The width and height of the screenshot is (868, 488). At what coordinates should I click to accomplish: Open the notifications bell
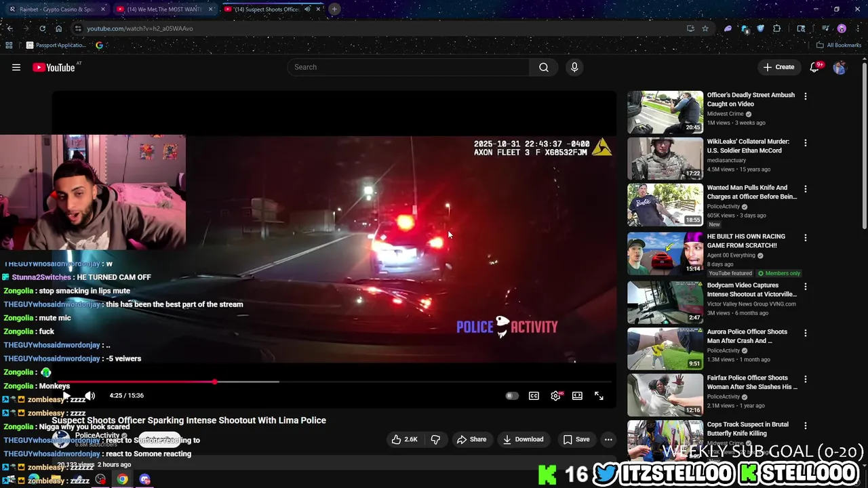[x=815, y=67]
